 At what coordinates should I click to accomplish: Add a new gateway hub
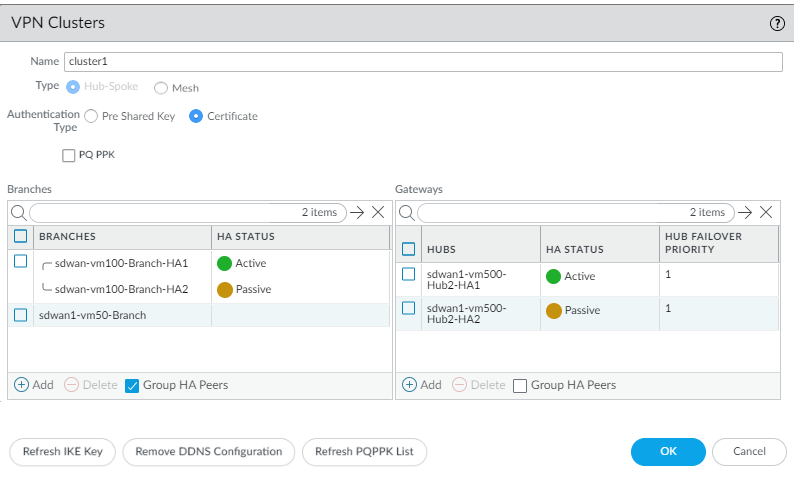pyautogui.click(x=421, y=385)
